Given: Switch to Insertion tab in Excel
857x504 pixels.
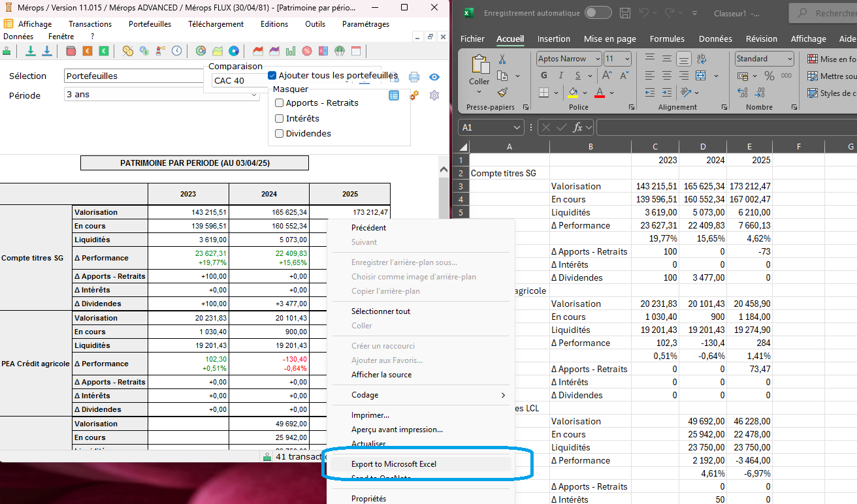Looking at the screenshot, I should (554, 39).
